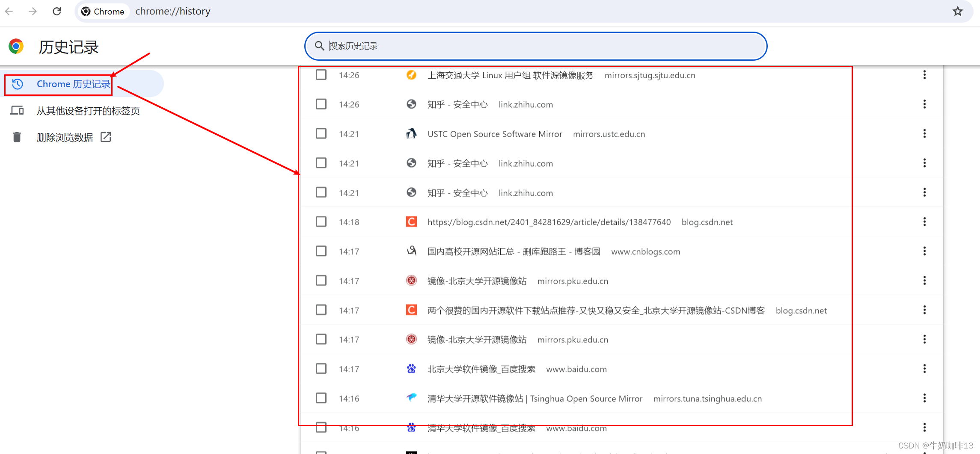Check the box for 清华大学开源软件镜像站 entry
This screenshot has width=980, height=454.
point(321,398)
